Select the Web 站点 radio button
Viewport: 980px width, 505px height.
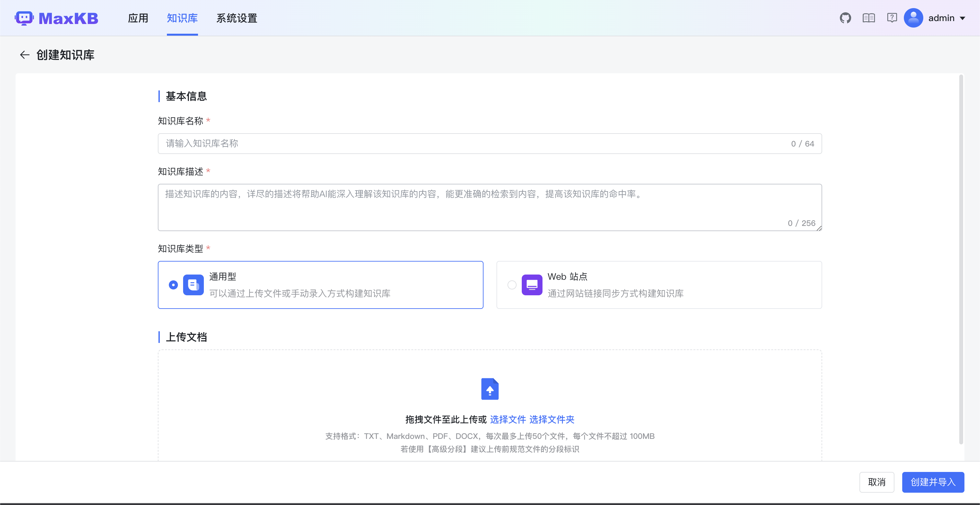click(512, 285)
